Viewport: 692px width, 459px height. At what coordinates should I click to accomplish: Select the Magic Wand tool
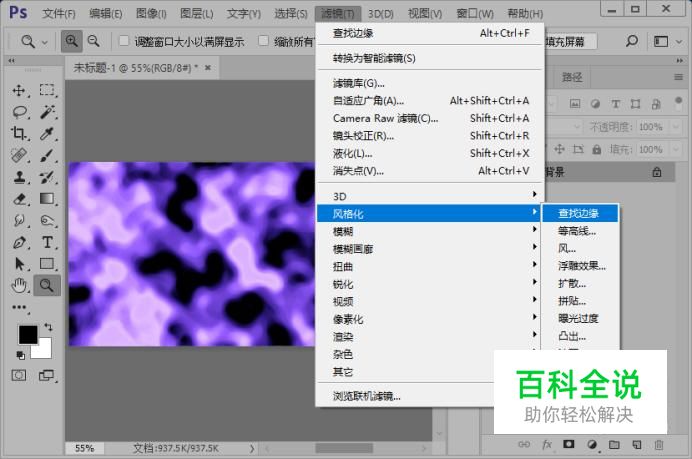click(x=47, y=112)
